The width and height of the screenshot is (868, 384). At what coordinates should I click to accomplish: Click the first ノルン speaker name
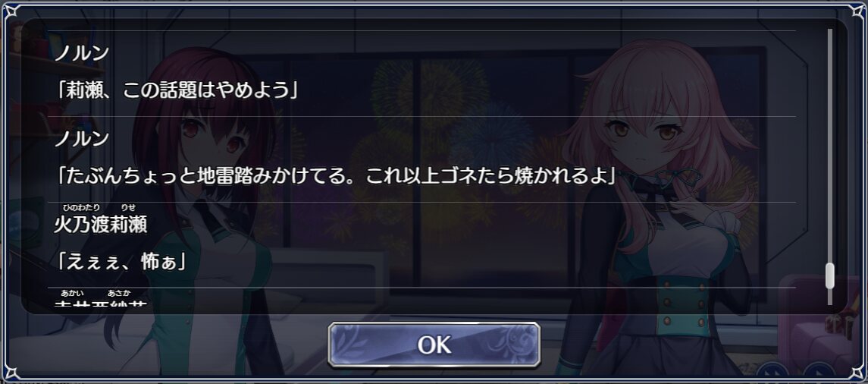click(81, 52)
